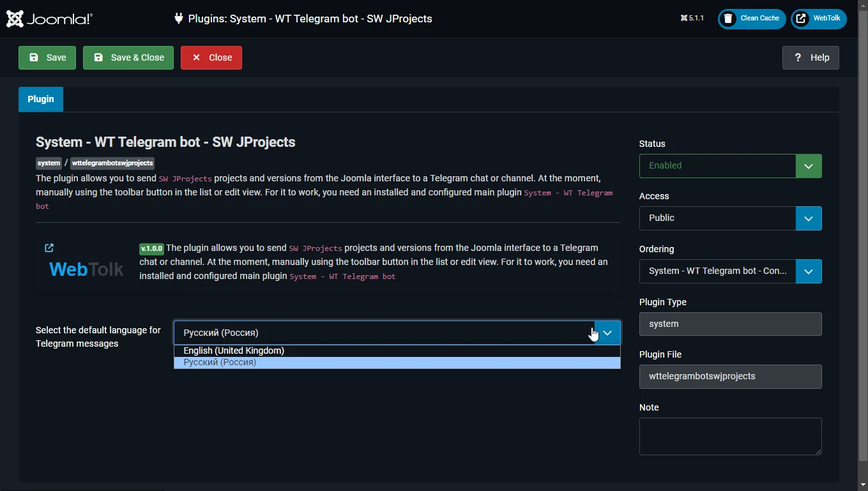This screenshot has width=868, height=491.
Task: Click the Joomla 5.1.1 version badge
Action: tap(692, 19)
